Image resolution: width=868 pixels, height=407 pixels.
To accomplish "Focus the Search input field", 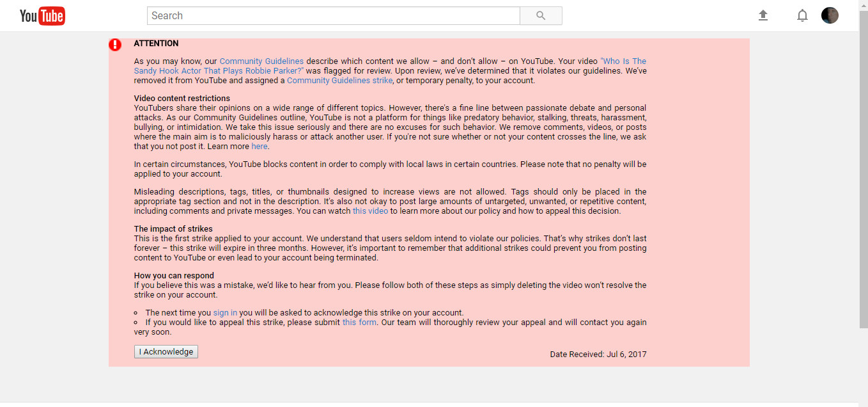I will click(334, 16).
